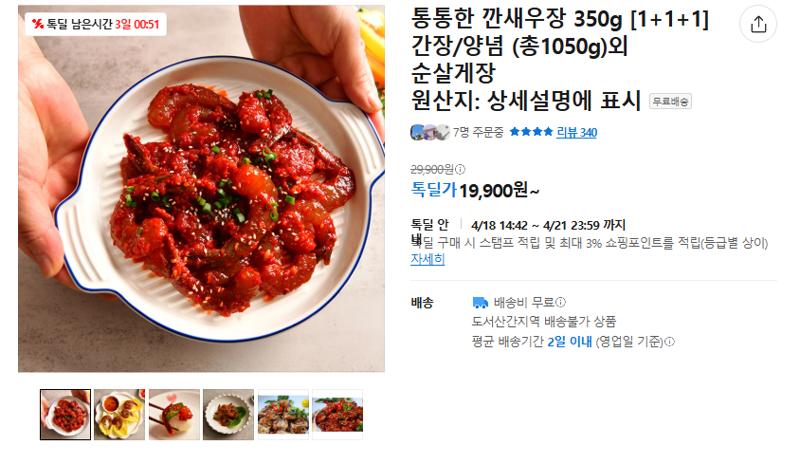Open the 리뷰 340 reviews link
800x464 pixels.
[x=577, y=133]
